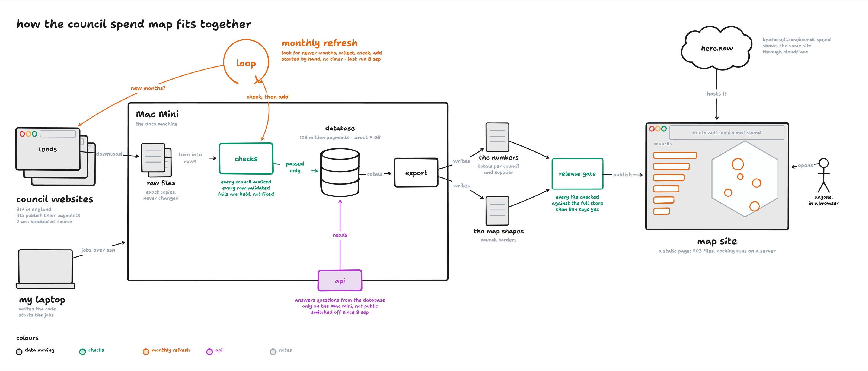Screen dimensions: 868x371
Task: Click the orange monthly refresh legend circle
Action: point(146,352)
